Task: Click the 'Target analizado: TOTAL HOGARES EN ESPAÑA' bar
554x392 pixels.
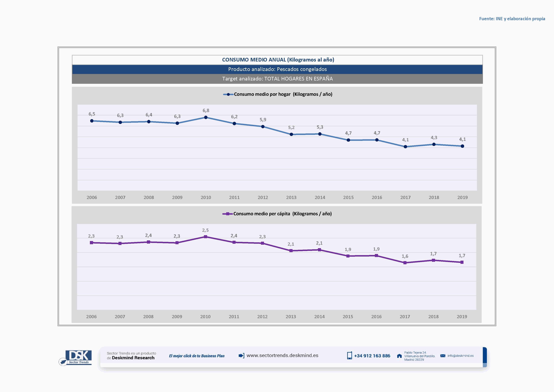Action: [x=277, y=79]
